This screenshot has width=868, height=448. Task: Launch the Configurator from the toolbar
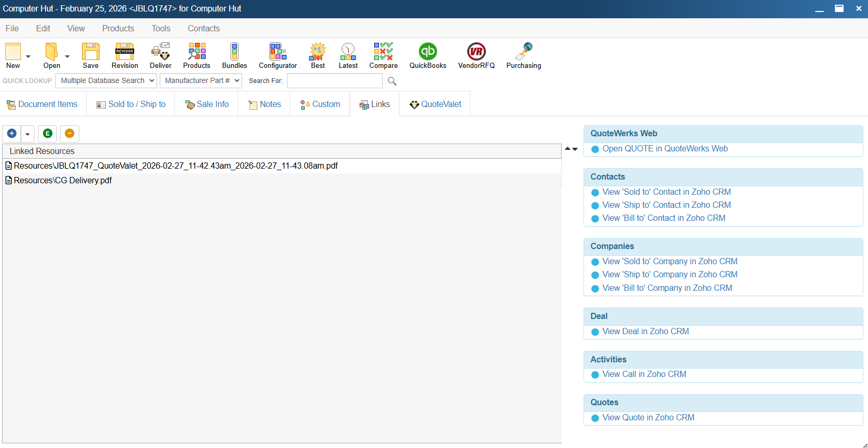click(x=278, y=55)
